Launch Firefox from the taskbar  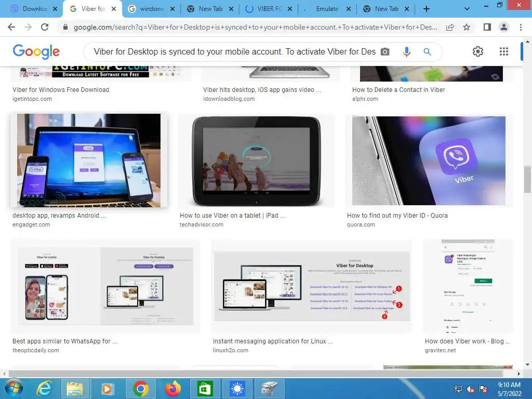tap(172, 389)
